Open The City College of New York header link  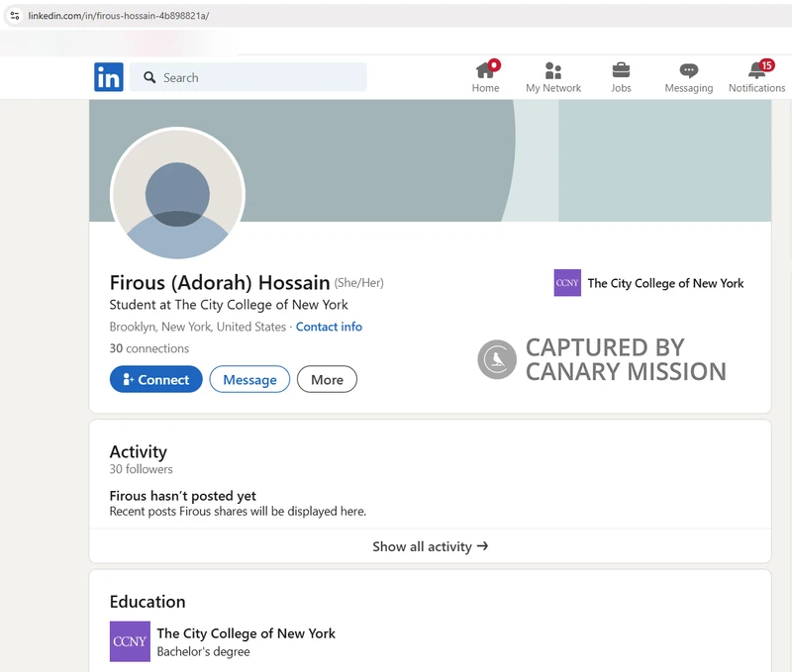click(x=649, y=283)
